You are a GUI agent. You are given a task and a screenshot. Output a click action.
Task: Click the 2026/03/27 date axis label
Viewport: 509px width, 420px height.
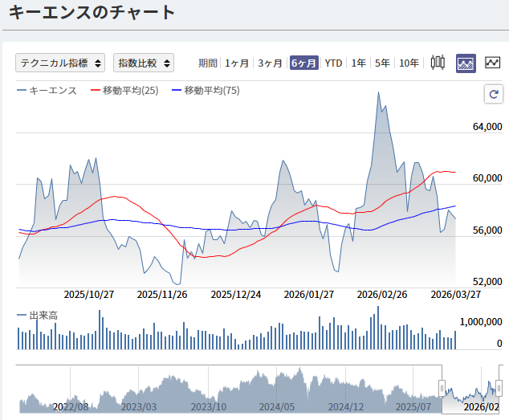(x=456, y=294)
